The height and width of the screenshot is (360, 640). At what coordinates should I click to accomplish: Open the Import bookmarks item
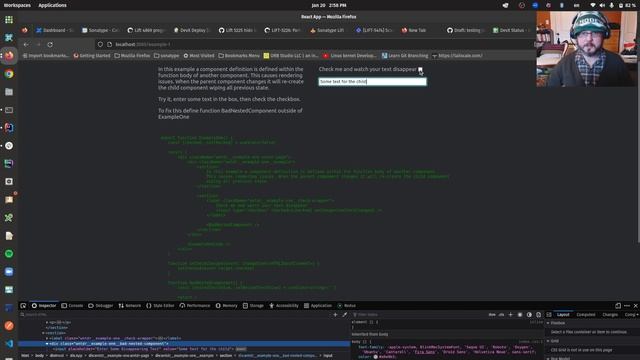tap(46, 56)
